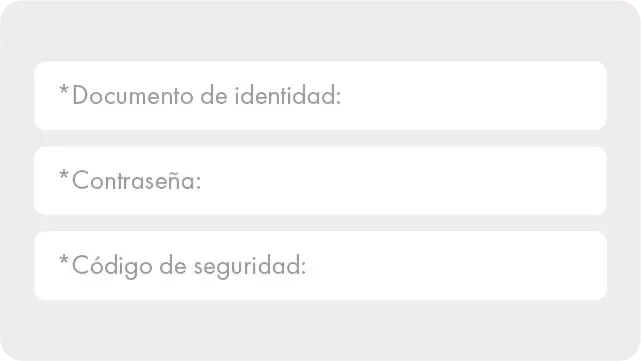Image resolution: width=641 pixels, height=361 pixels.
Task: Place cursor in the identity document box
Action: point(320,96)
